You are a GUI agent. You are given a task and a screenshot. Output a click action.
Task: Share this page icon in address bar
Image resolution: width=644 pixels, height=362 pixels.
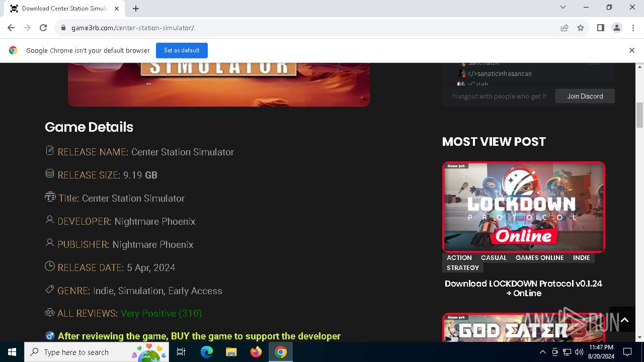click(x=565, y=28)
